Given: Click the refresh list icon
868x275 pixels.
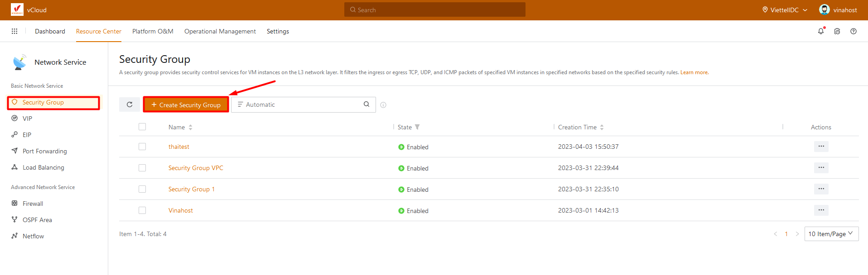Looking at the screenshot, I should point(130,104).
